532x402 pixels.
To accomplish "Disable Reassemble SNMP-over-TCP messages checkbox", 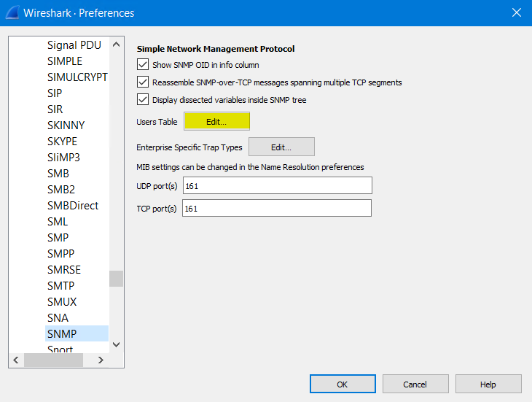I will [x=143, y=82].
